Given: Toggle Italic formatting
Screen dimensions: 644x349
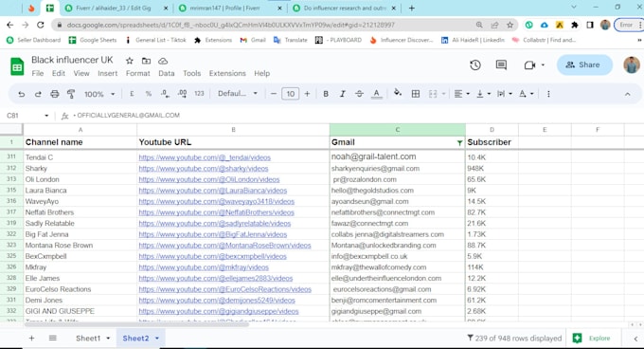Looking at the screenshot, I should click(x=342, y=94).
